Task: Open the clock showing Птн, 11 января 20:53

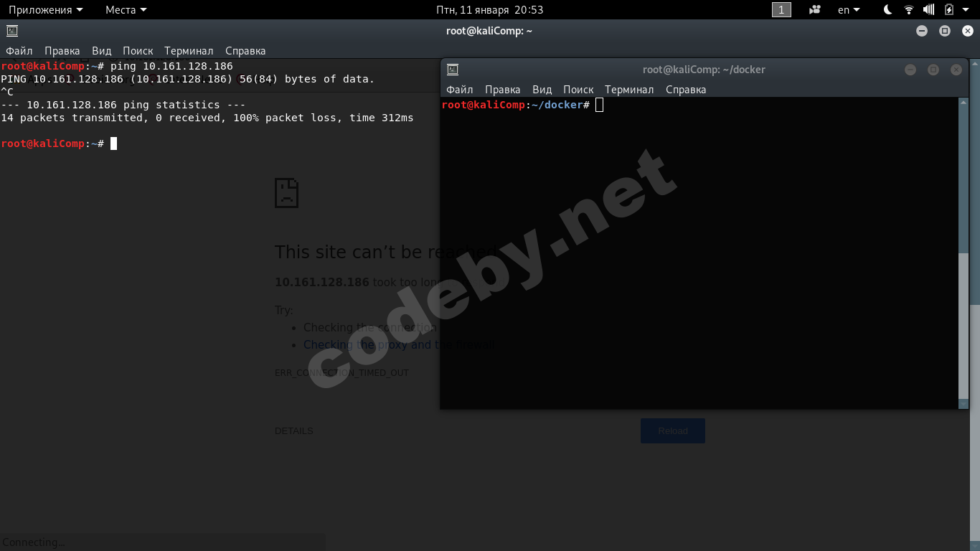Action: (490, 10)
